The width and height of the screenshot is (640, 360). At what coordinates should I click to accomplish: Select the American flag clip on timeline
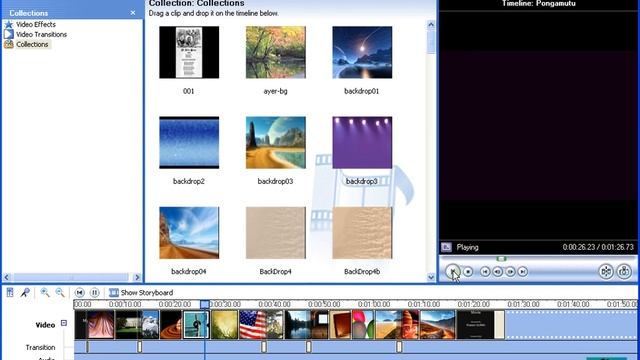(252, 325)
